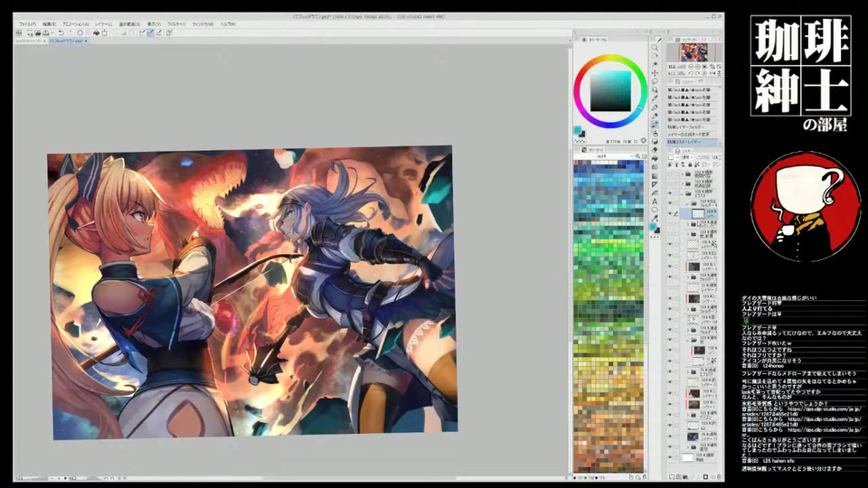Click the Navigator rotate left icon

coord(691,73)
